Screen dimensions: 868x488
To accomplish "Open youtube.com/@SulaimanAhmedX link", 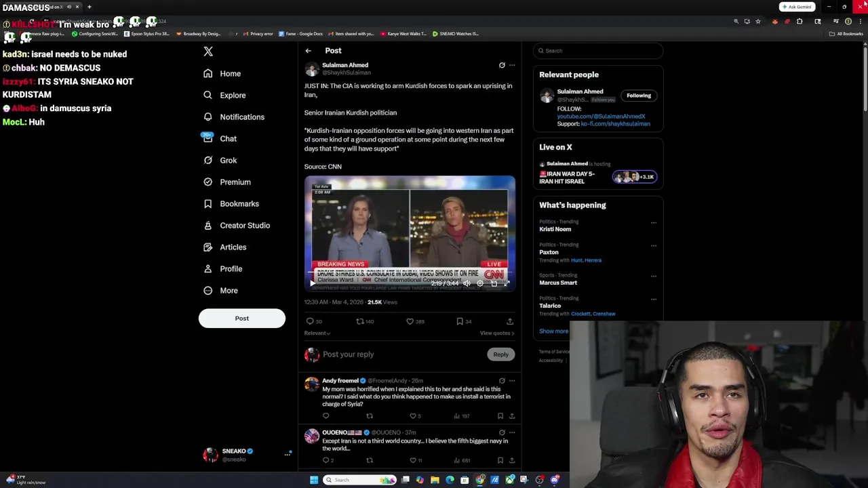I will pyautogui.click(x=601, y=117).
